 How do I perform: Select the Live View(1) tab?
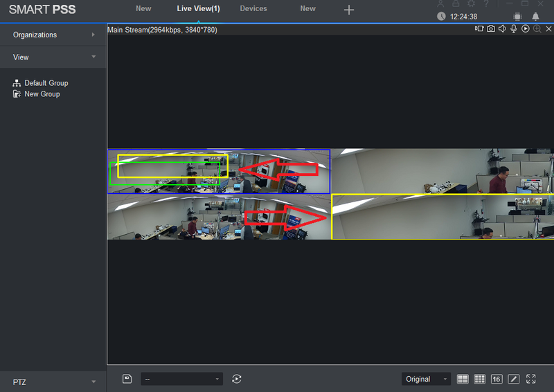point(198,8)
